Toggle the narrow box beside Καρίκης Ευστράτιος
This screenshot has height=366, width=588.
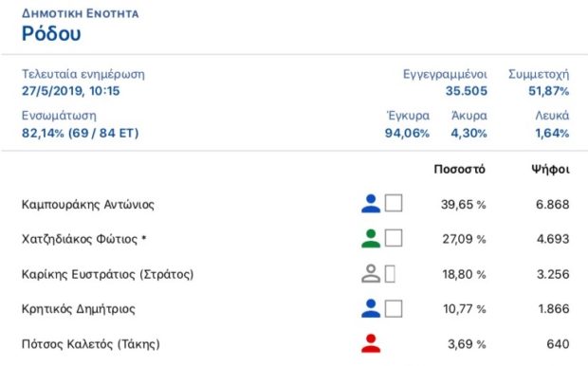pos(390,274)
